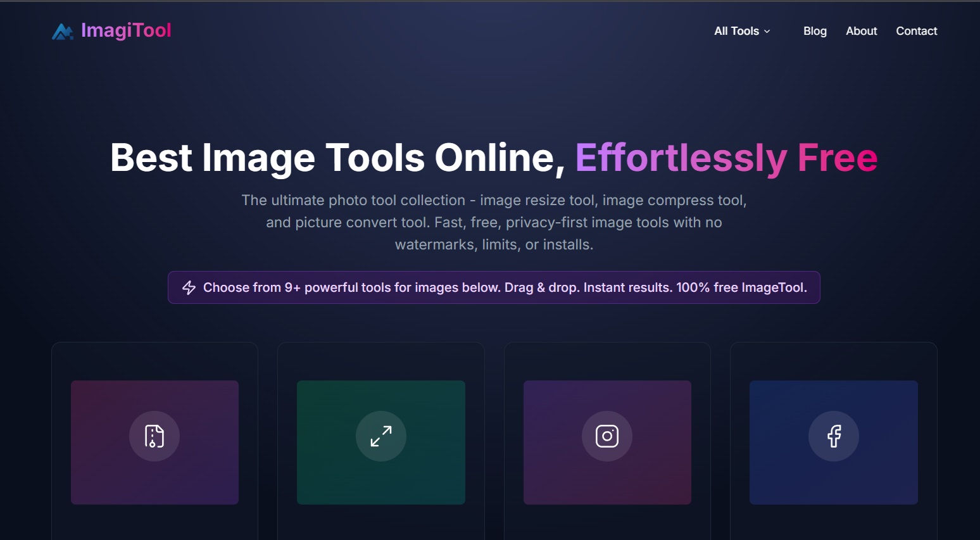Click the 'Best Image Tools Online' heading
980x540 pixels.
pyautogui.click(x=337, y=157)
